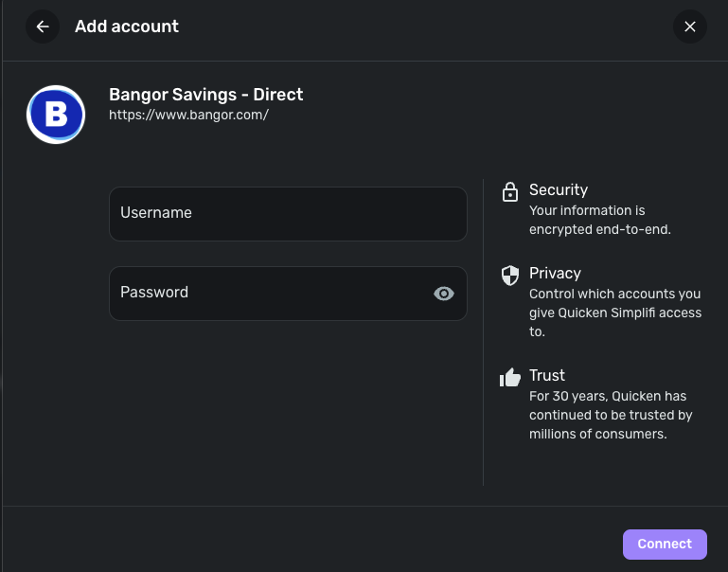Click the Quicken Simplifi access description

click(x=614, y=313)
